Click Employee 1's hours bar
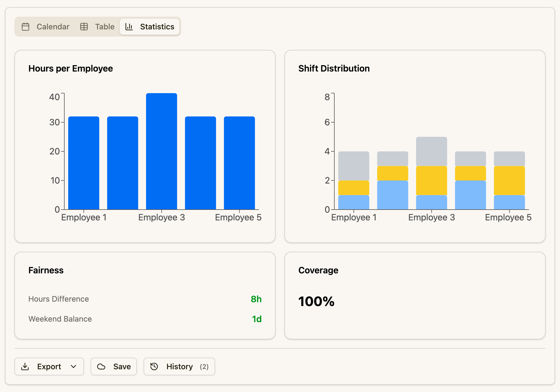Viewport: 560px width, 392px height. point(84,163)
